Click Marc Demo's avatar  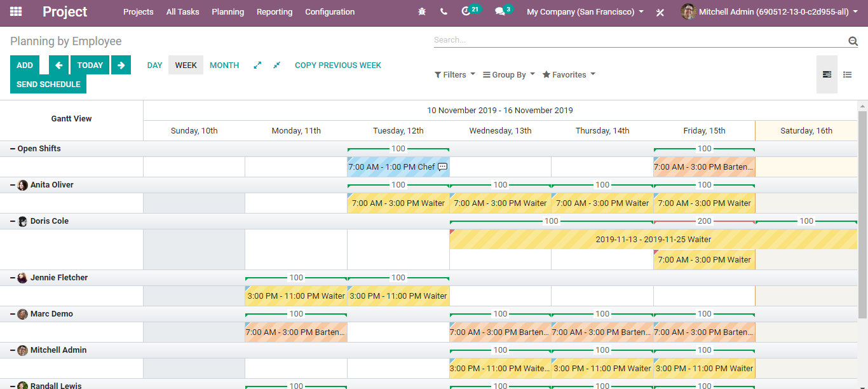click(23, 314)
